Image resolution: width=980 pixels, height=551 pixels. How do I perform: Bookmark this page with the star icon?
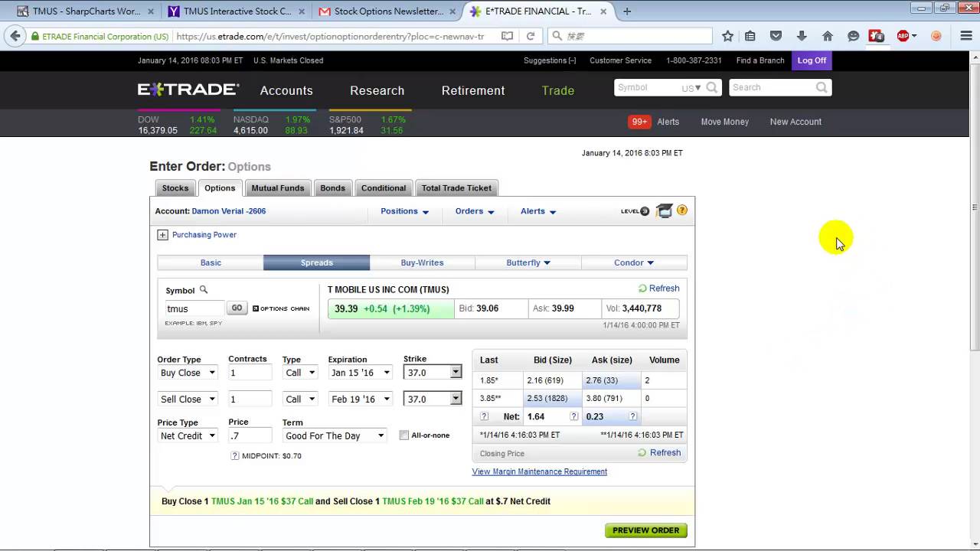(727, 36)
